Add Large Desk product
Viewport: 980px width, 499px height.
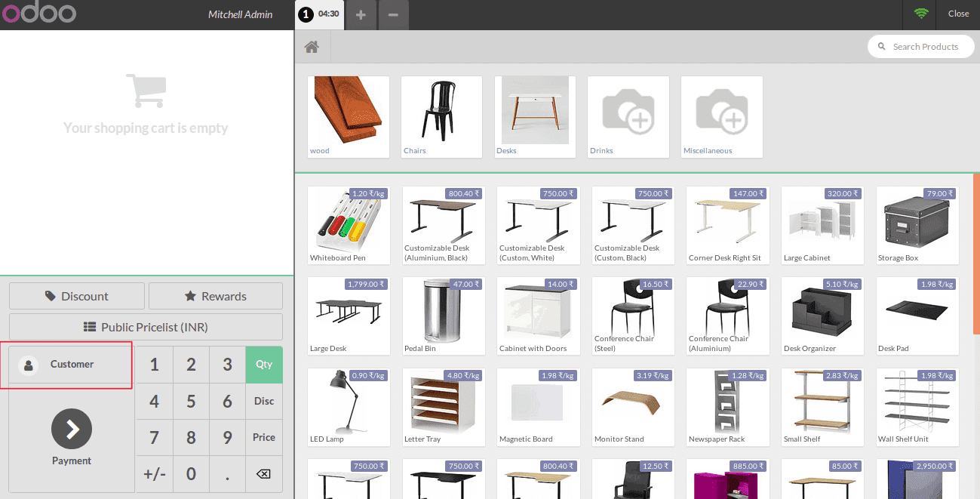349,316
